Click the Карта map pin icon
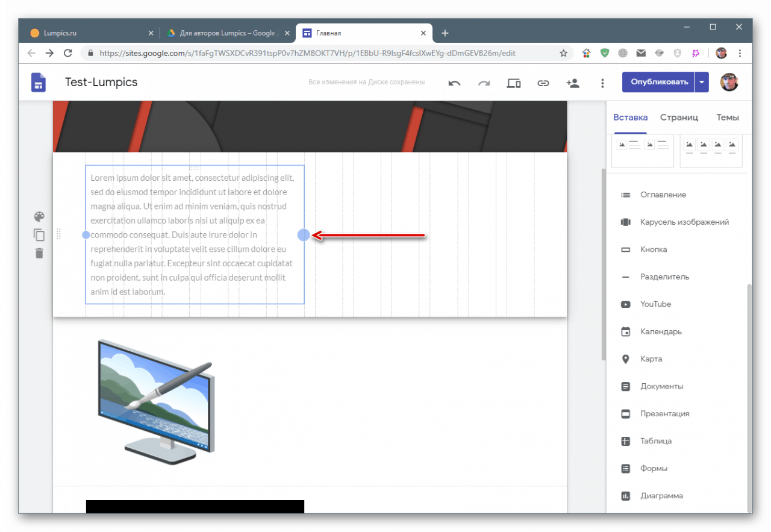771x532 pixels. point(626,359)
